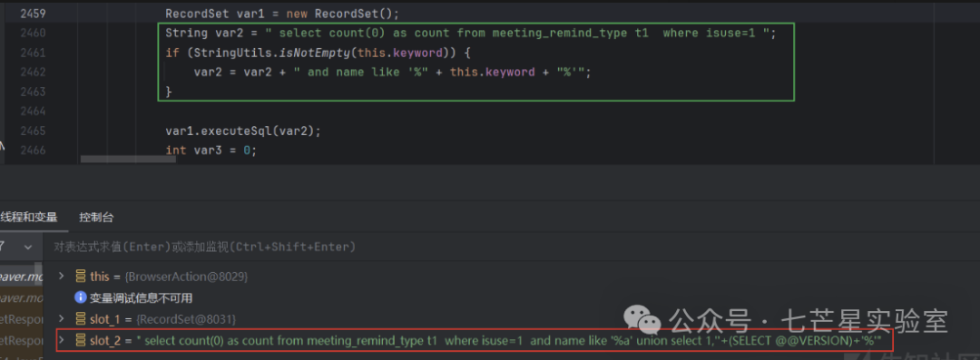Click the variable icon next to slot_2
Image resolution: width=980 pixels, height=360 pixels.
(x=80, y=340)
